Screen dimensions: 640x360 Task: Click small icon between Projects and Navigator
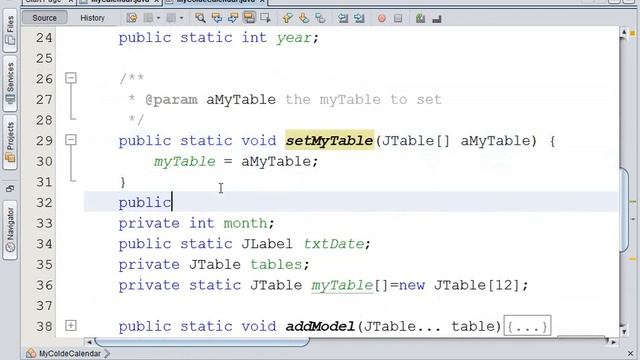pos(10,188)
